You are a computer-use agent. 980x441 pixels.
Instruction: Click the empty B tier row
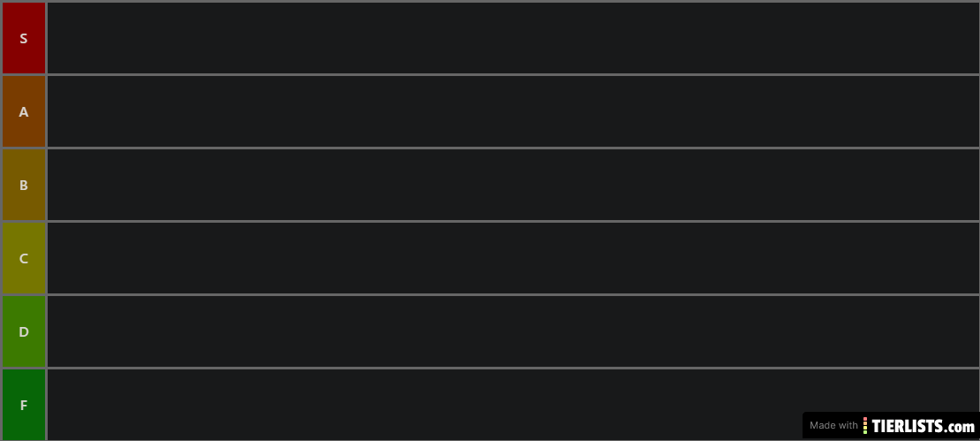click(512, 186)
